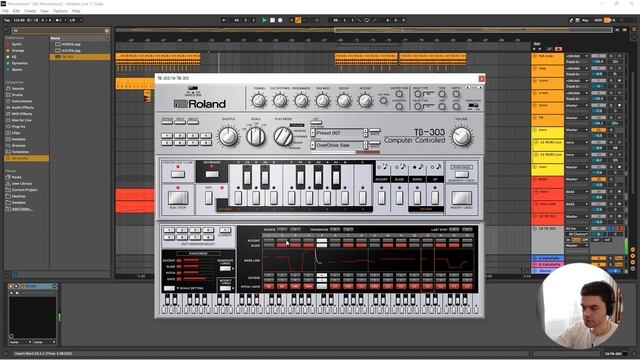Open the Help menu
640x360 pixels.
pos(76,11)
